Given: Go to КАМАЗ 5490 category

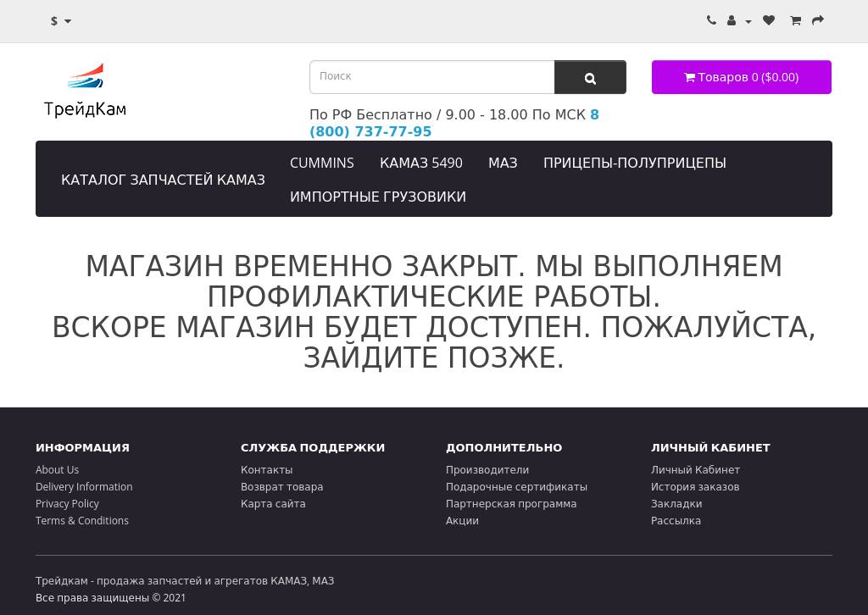Looking at the screenshot, I should (x=421, y=163).
